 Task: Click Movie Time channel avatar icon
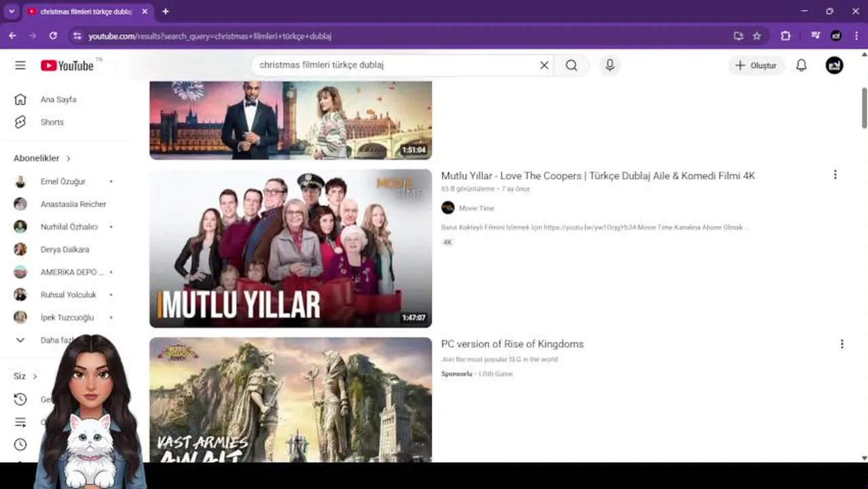tap(448, 208)
